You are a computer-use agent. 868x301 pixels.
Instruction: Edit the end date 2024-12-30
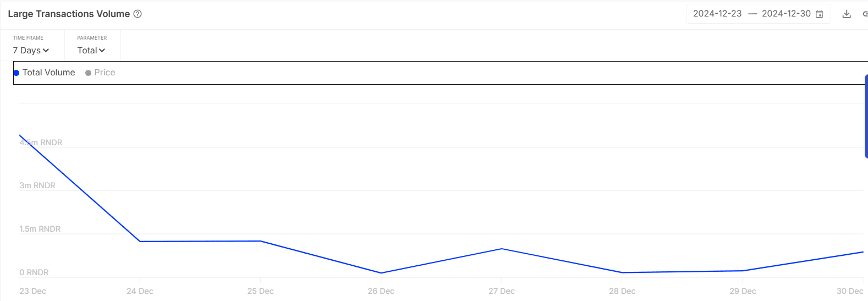click(786, 14)
